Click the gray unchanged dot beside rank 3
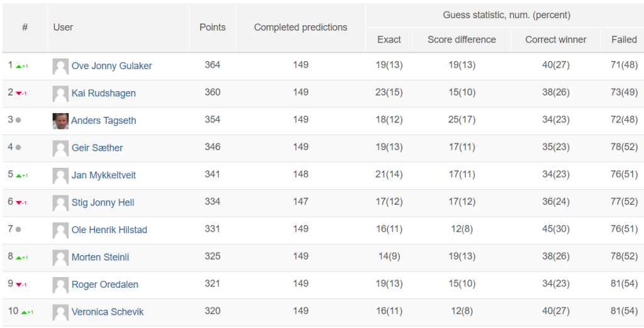This screenshot has height=328, width=644. point(18,120)
